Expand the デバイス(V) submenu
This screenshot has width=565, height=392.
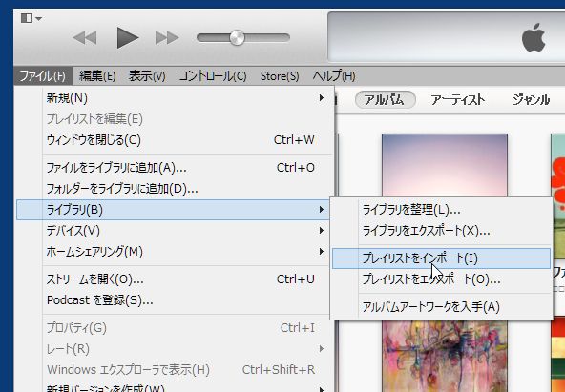173,231
